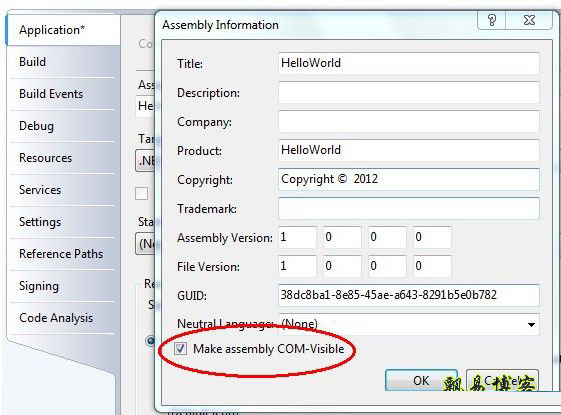Open the Code Analysis tab
The height and width of the screenshot is (415, 561).
click(x=56, y=318)
